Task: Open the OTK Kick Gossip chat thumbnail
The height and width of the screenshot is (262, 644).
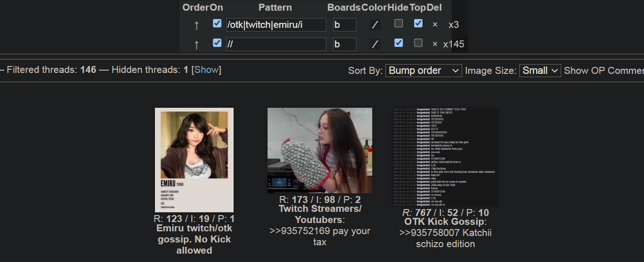Action: [445, 157]
